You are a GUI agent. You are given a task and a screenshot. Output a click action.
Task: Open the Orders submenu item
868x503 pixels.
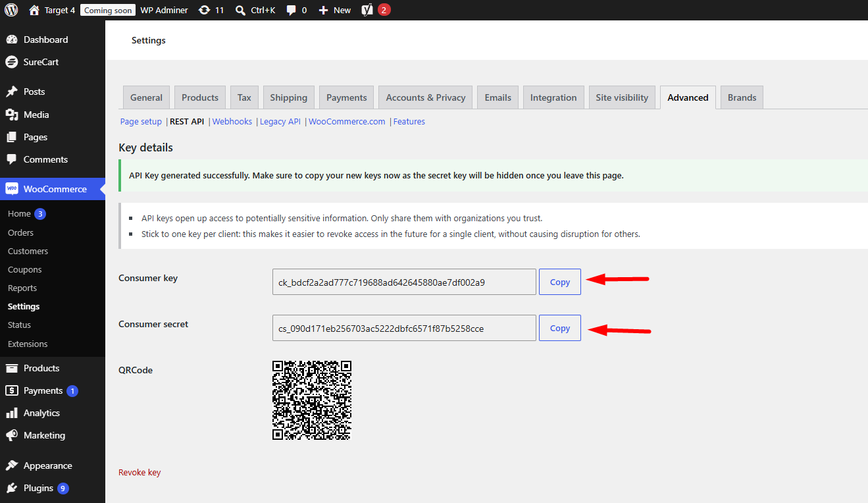click(20, 232)
